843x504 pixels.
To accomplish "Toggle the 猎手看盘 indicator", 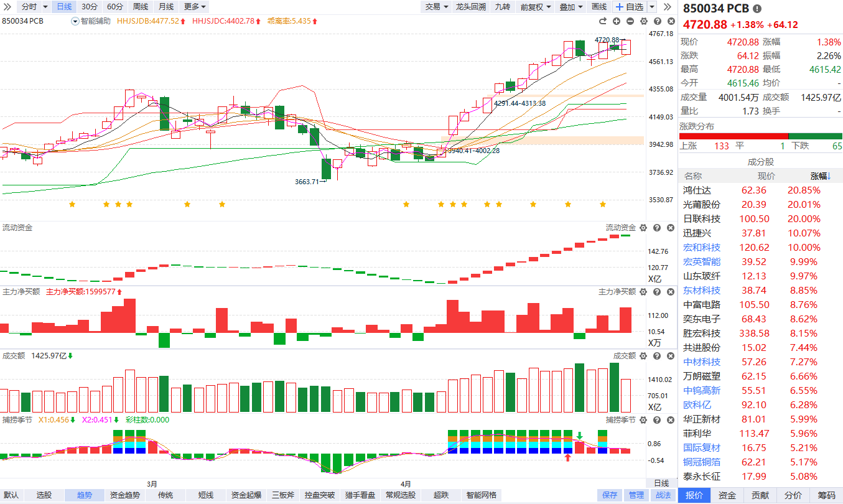I will [360, 495].
